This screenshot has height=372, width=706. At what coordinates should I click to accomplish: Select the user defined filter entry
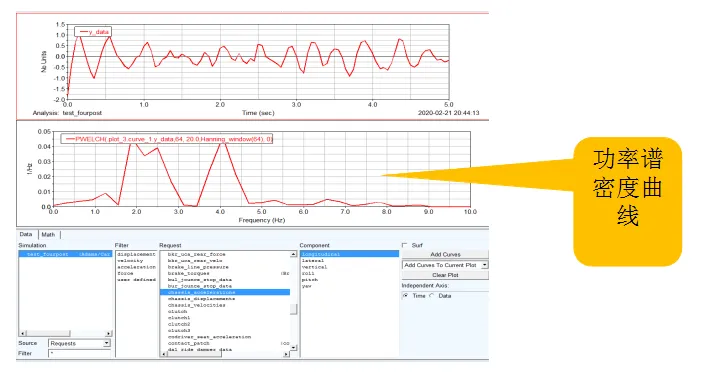tap(136, 280)
